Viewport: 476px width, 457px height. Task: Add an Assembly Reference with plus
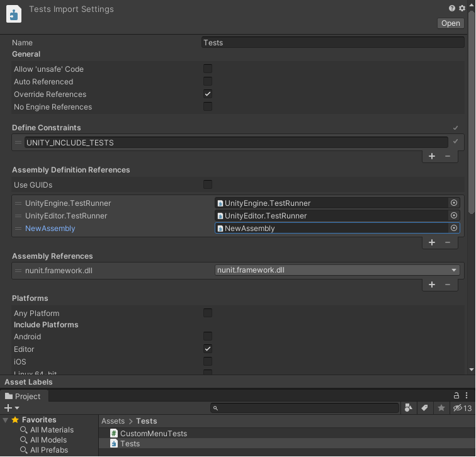tap(432, 285)
